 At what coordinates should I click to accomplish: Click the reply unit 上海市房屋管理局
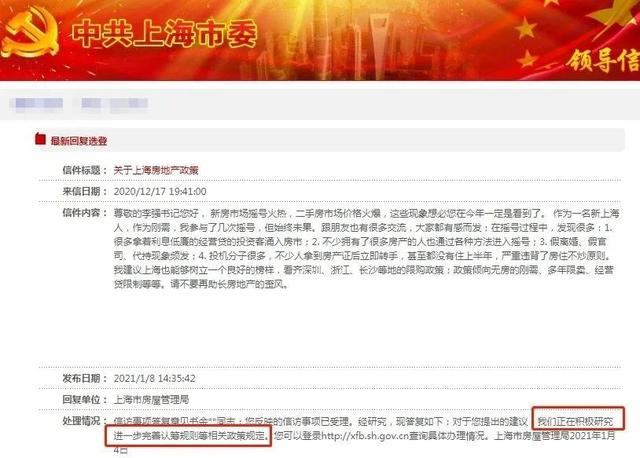[151, 400]
